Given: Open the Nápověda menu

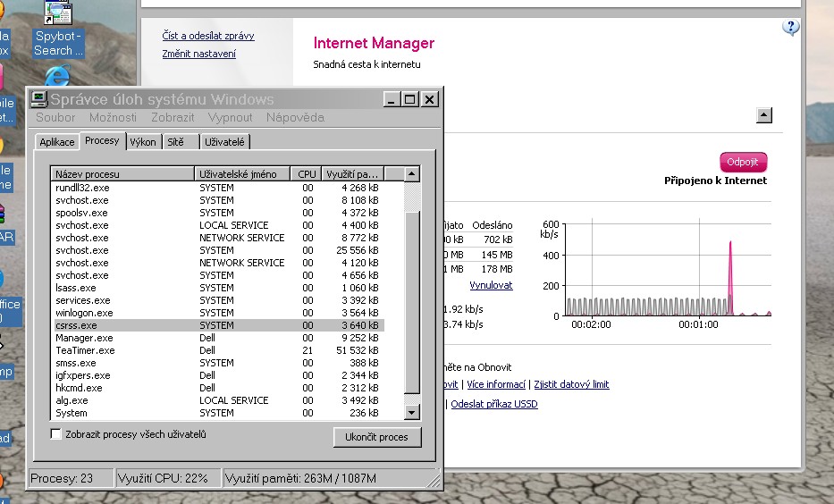Looking at the screenshot, I should (x=295, y=117).
